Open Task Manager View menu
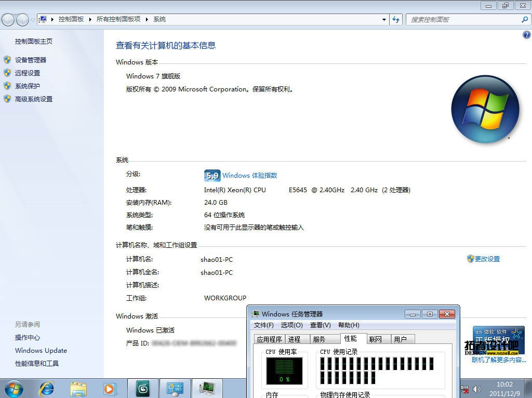 (x=320, y=325)
